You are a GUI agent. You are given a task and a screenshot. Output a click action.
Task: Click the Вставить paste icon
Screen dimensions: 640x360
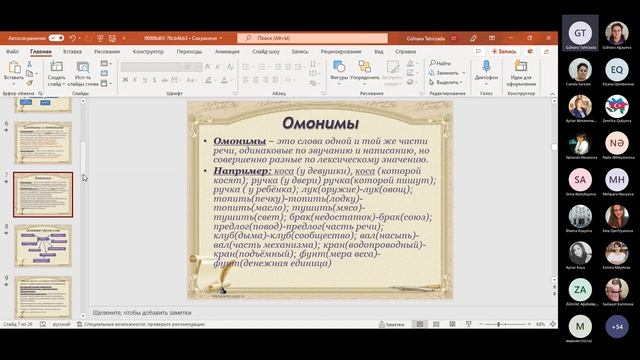click(x=14, y=67)
